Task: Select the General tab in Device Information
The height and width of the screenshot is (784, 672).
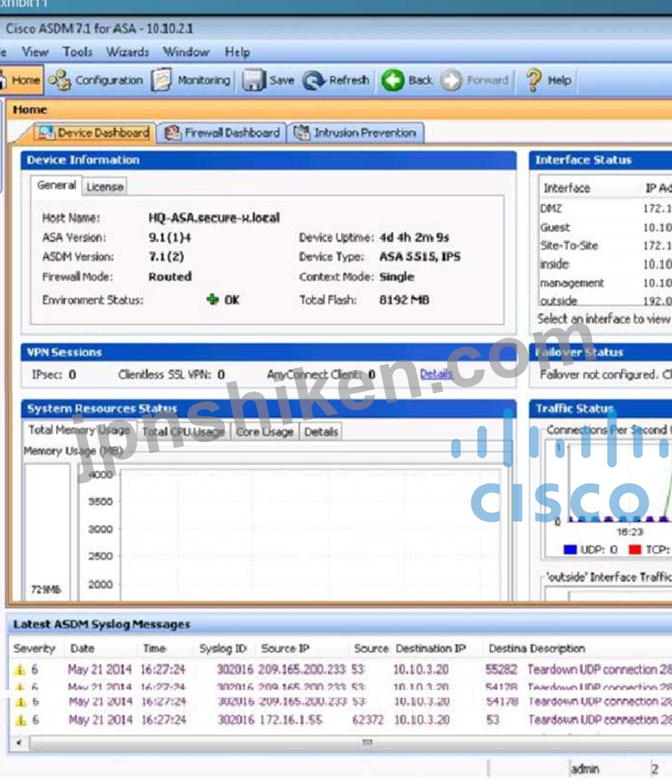Action: (56, 185)
